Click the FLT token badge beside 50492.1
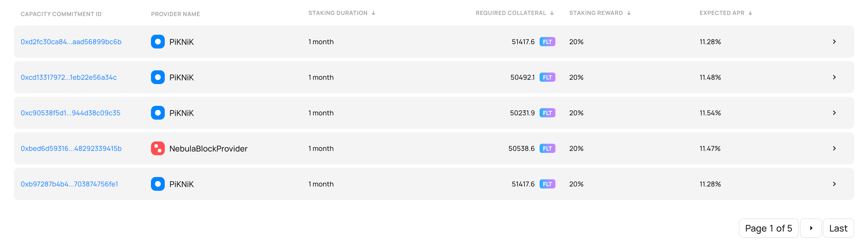This screenshot has width=868, height=245. [x=547, y=77]
